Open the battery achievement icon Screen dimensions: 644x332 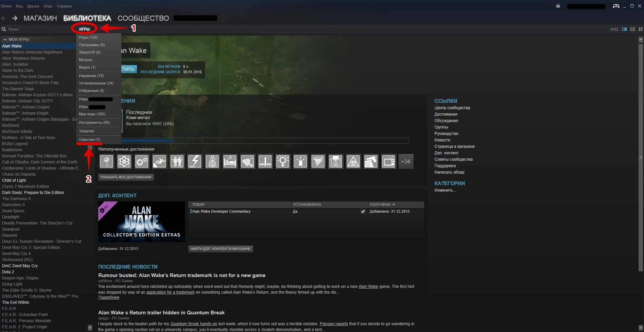[300, 161]
